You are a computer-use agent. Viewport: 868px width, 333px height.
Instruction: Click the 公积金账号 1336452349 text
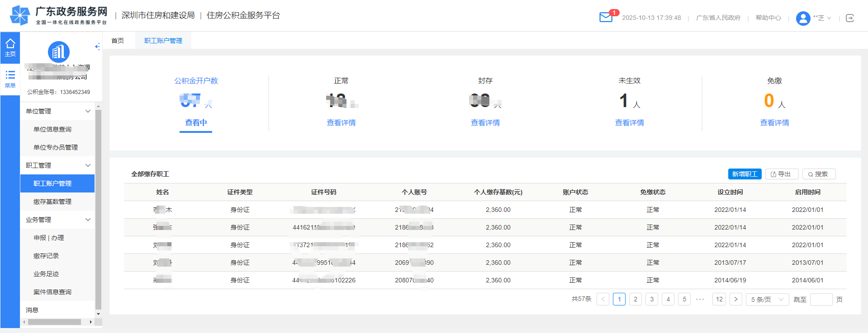58,92
